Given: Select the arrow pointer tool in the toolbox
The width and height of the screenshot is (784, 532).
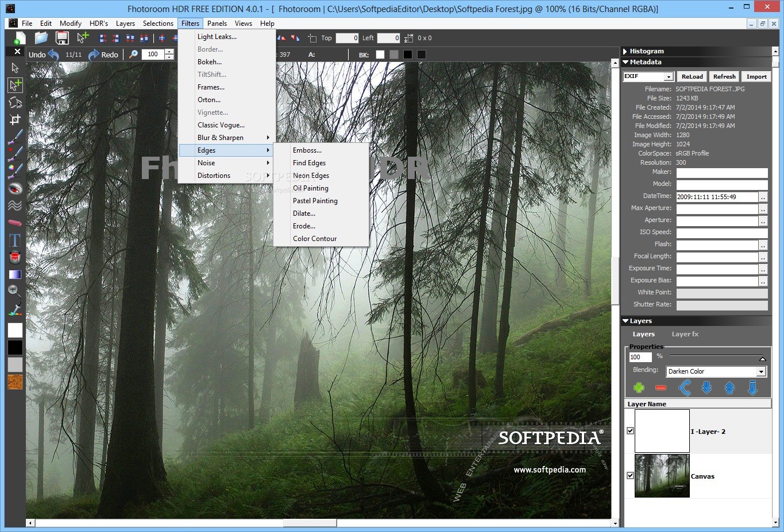Looking at the screenshot, I should tap(15, 68).
